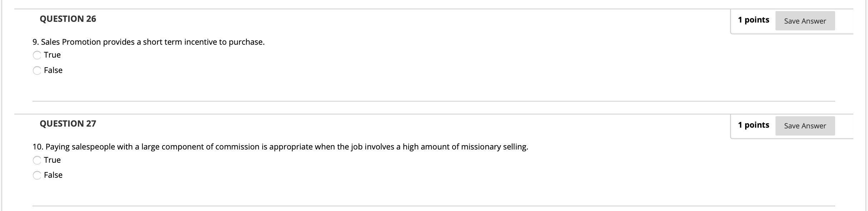
Task: Click the False label under Question 27
Action: coord(53,175)
